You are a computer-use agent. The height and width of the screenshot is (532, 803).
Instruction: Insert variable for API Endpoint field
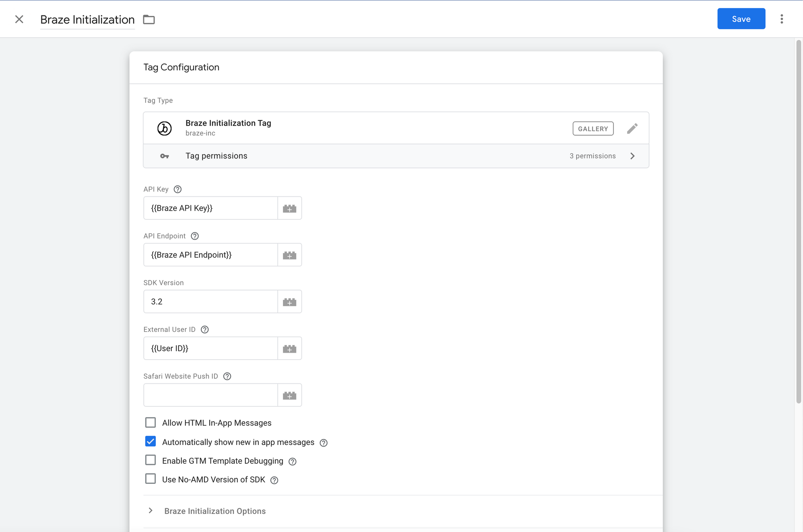[289, 255]
